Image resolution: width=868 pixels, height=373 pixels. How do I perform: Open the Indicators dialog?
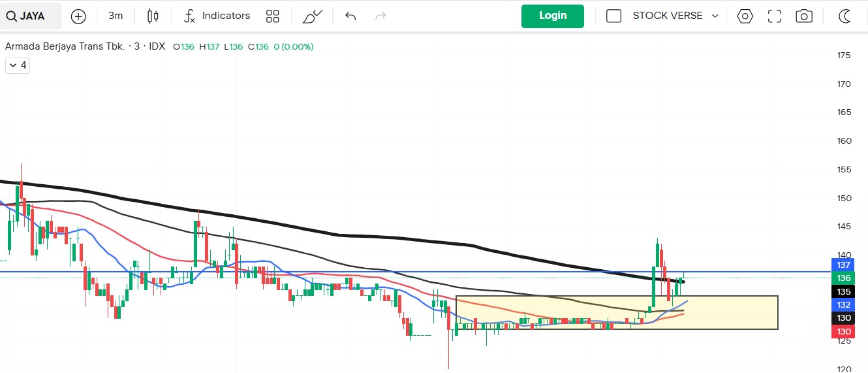pos(217,16)
